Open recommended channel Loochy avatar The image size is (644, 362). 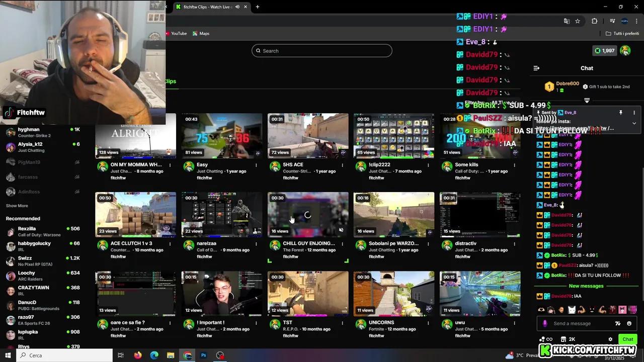(11, 276)
